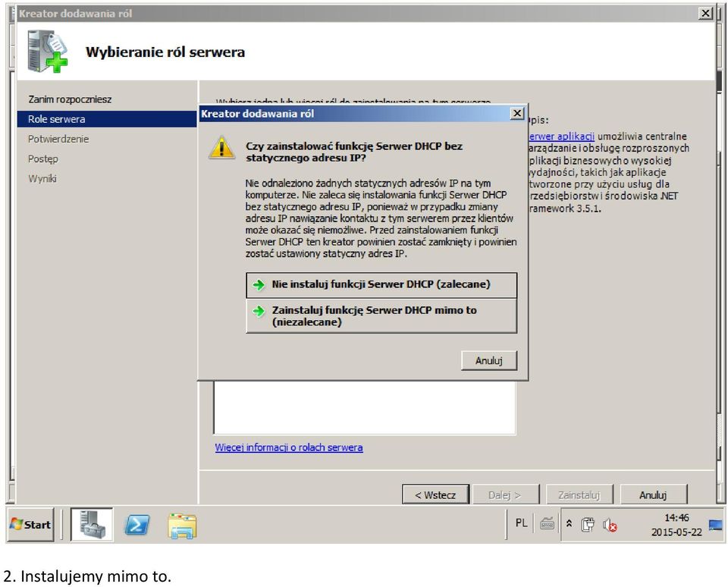Image resolution: width=728 pixels, height=587 pixels.
Task: Click the 'Zainstaluj' wizard button
Action: coord(579,495)
